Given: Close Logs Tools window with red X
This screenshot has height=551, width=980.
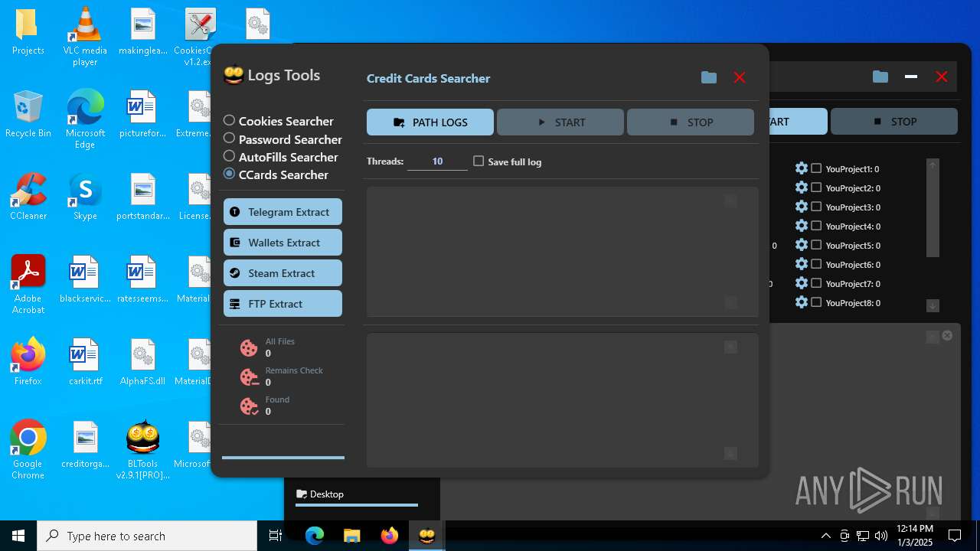Looking at the screenshot, I should [x=740, y=77].
